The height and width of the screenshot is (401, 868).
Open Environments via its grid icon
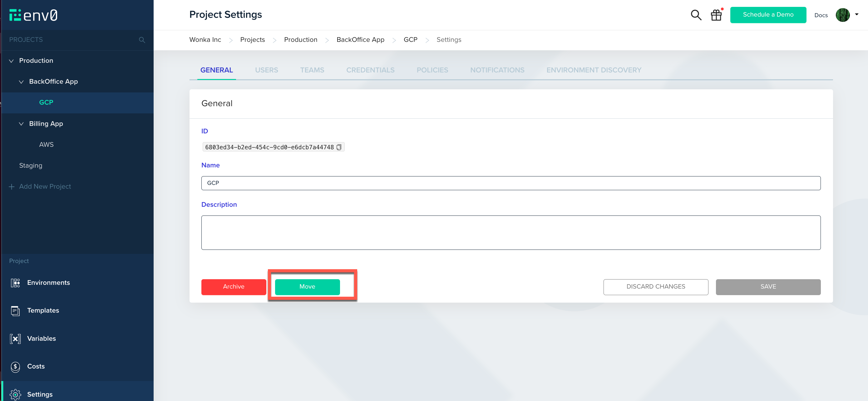(15, 283)
